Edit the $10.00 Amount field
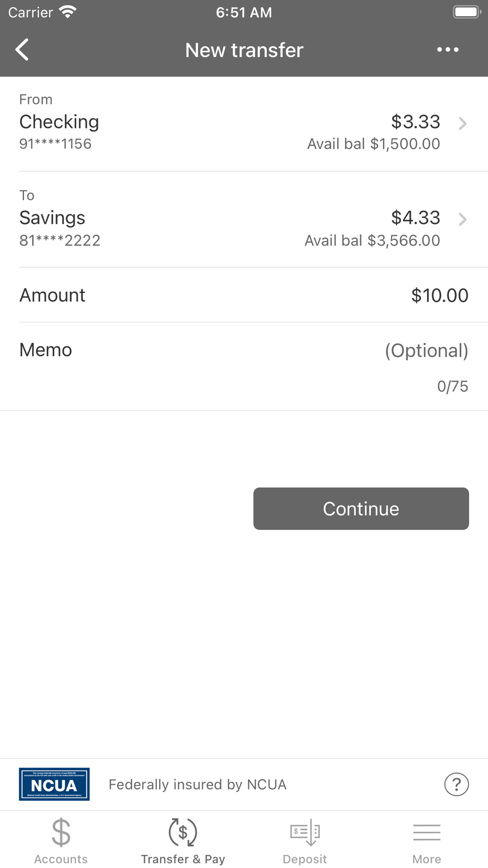Screen dimensions: 488x868 click(439, 295)
